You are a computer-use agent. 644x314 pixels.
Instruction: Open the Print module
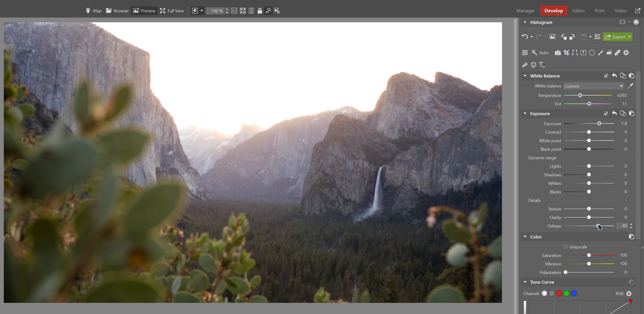pyautogui.click(x=600, y=10)
